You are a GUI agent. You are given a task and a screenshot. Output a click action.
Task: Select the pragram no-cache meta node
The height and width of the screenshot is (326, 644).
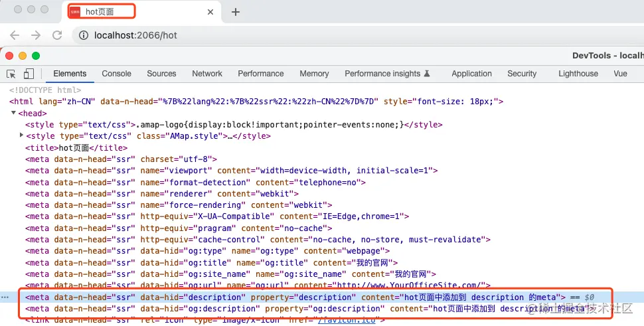179,228
